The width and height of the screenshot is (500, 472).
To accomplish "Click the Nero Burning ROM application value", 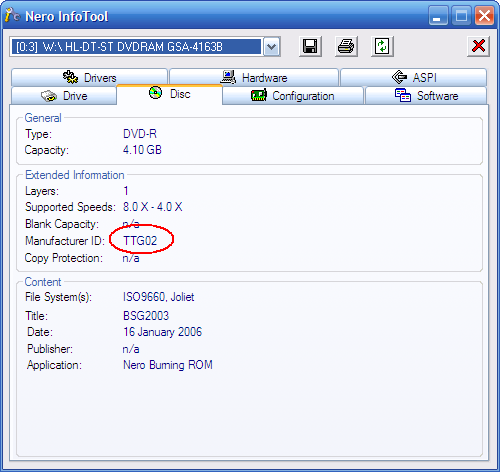I will [168, 365].
